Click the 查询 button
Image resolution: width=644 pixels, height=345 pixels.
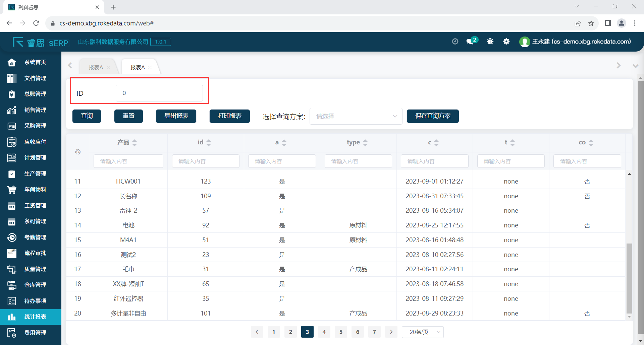click(87, 116)
